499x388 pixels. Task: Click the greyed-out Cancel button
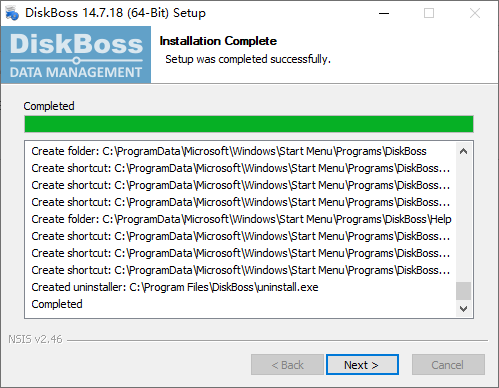tap(448, 365)
